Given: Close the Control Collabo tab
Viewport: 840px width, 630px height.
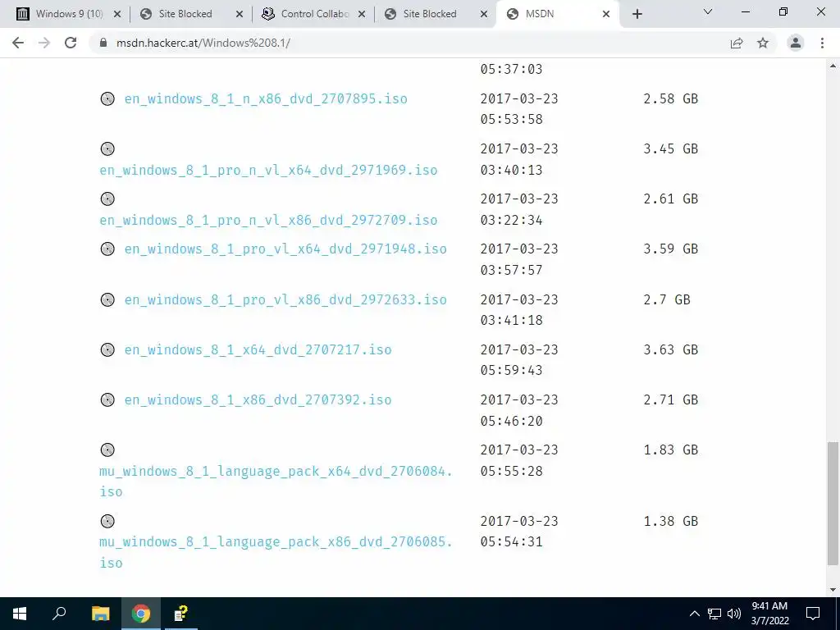Looking at the screenshot, I should pos(362,14).
